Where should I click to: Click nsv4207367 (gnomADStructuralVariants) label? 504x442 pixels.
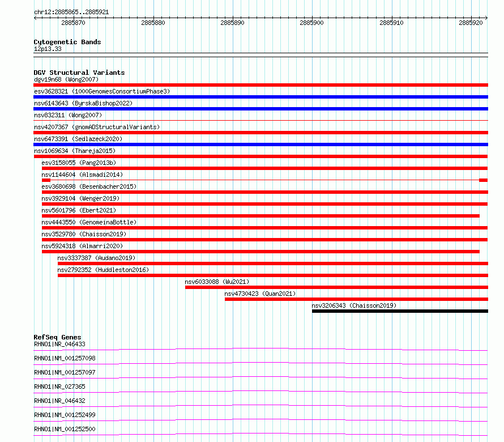[x=97, y=127]
